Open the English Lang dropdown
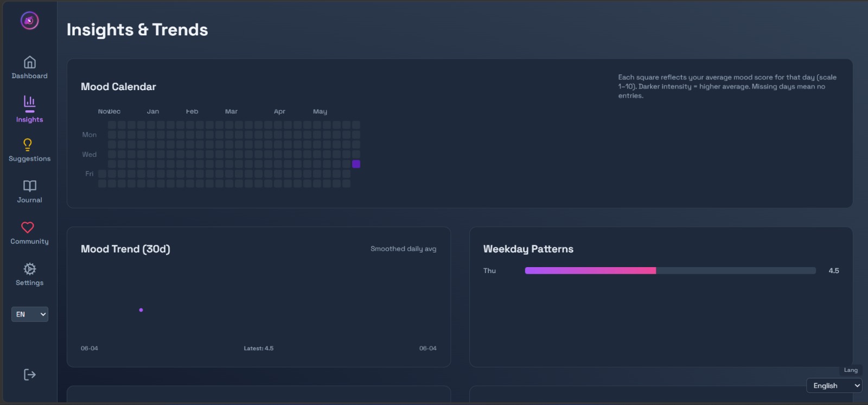Screen dimensions: 868x405 coord(834,385)
